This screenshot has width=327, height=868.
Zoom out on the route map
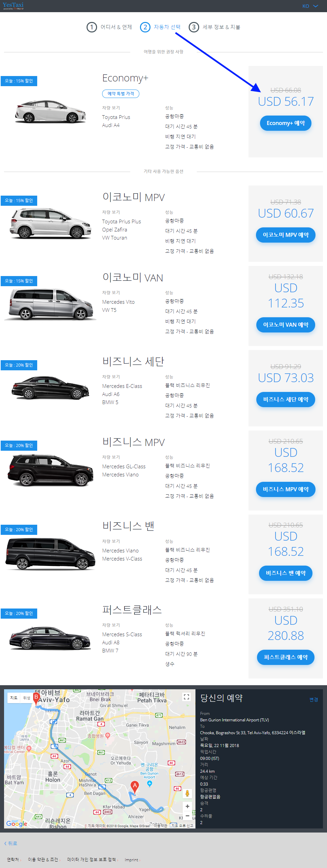(x=187, y=816)
